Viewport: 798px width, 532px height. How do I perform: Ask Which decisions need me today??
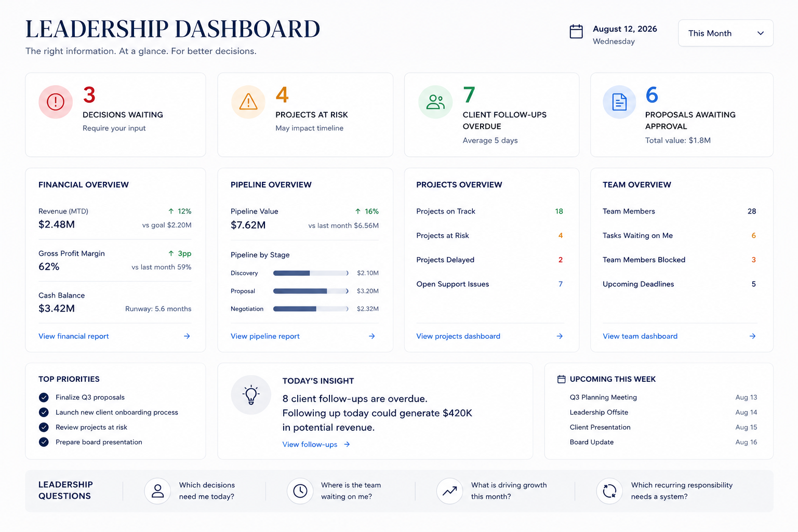(x=207, y=491)
